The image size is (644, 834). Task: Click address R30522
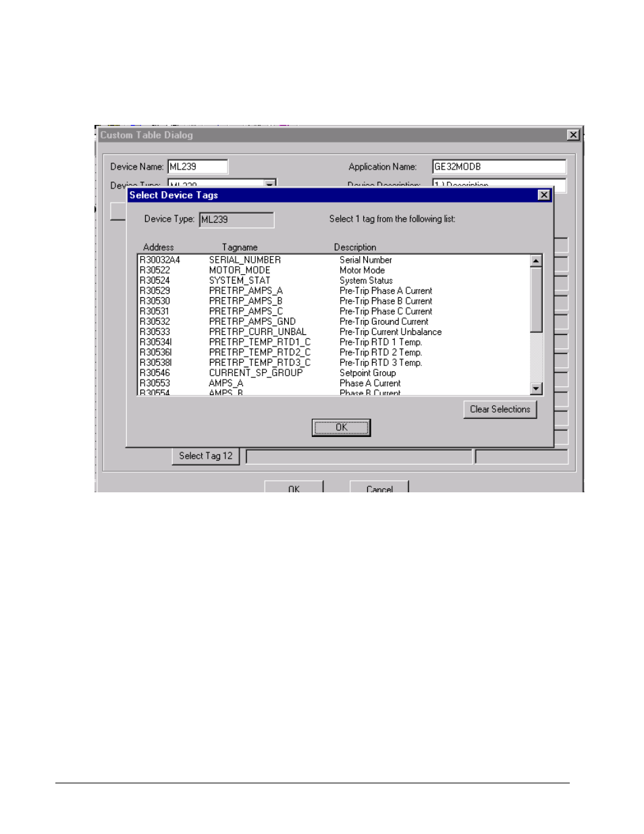(155, 270)
